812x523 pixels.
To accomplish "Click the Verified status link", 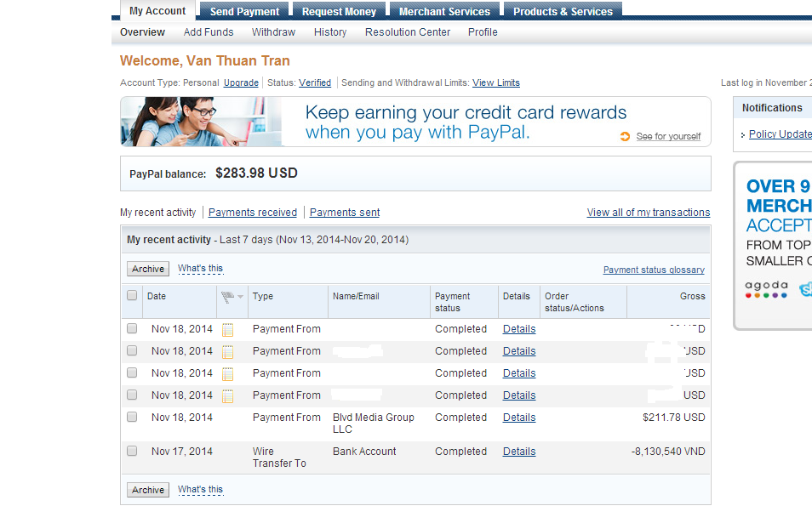I will [315, 82].
